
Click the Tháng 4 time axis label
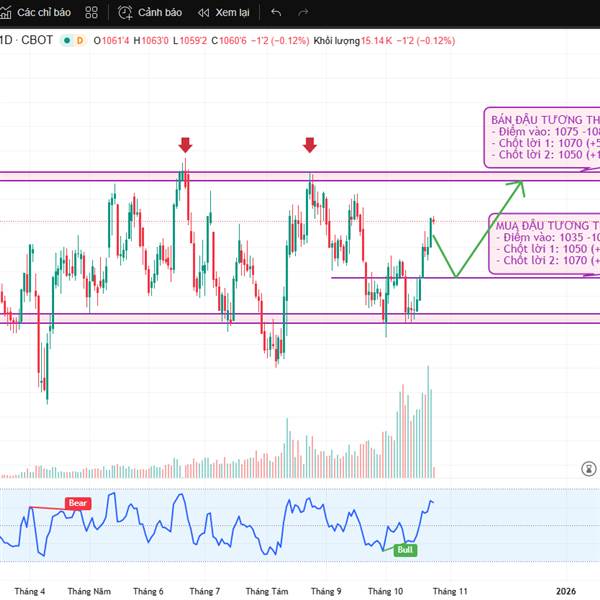coord(30,591)
